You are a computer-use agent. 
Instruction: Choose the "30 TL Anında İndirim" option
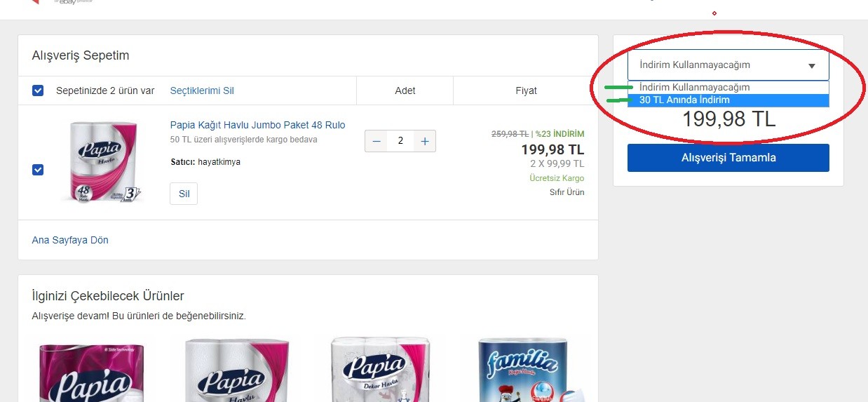click(684, 100)
